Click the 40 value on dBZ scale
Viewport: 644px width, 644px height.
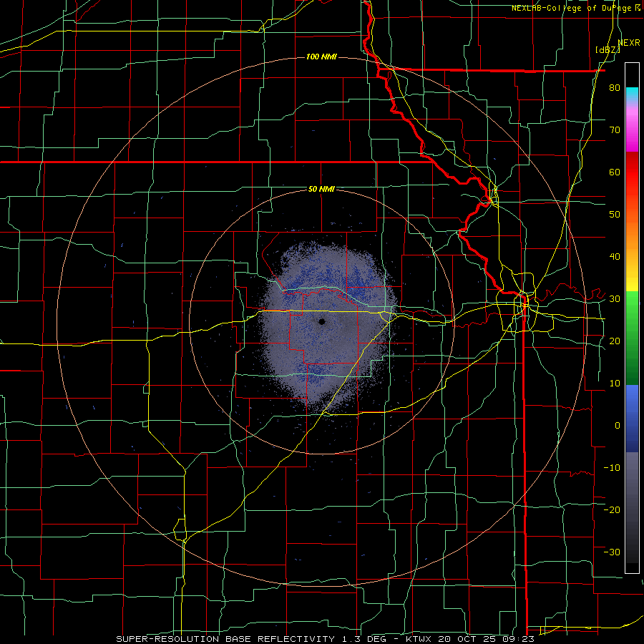pyautogui.click(x=615, y=257)
